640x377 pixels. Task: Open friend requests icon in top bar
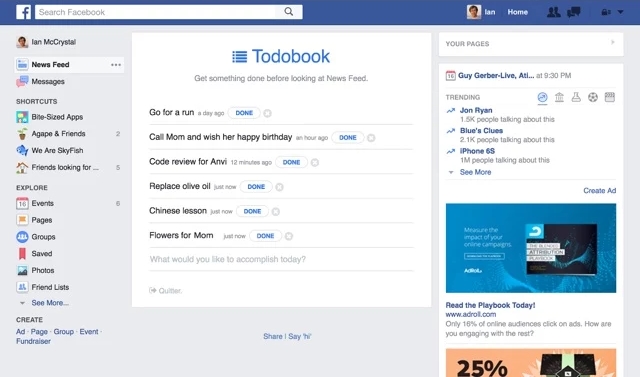[x=553, y=12]
